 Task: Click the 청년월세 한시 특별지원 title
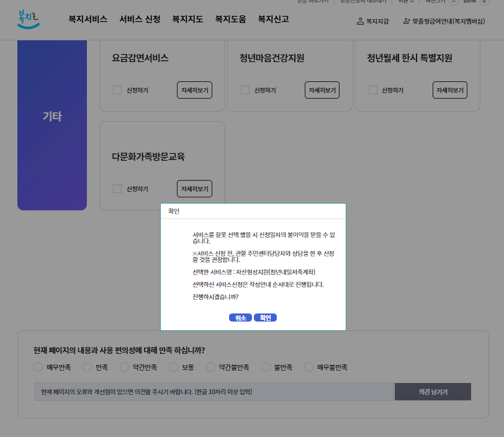[410, 58]
